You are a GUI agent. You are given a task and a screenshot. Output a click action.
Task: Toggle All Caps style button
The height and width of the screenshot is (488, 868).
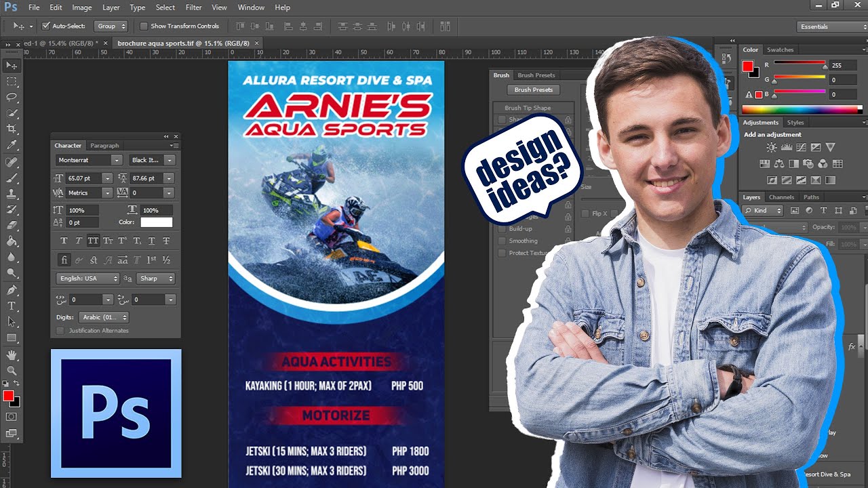tap(93, 241)
